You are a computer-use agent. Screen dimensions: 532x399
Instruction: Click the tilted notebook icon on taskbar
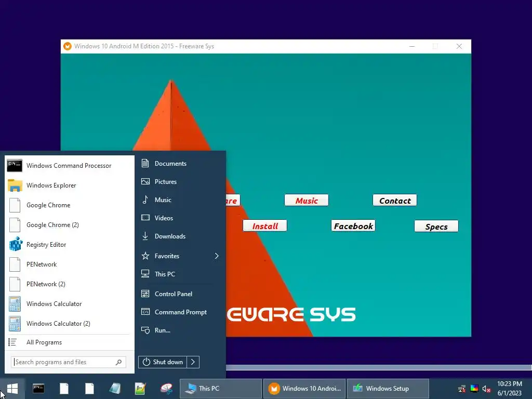coord(115,389)
